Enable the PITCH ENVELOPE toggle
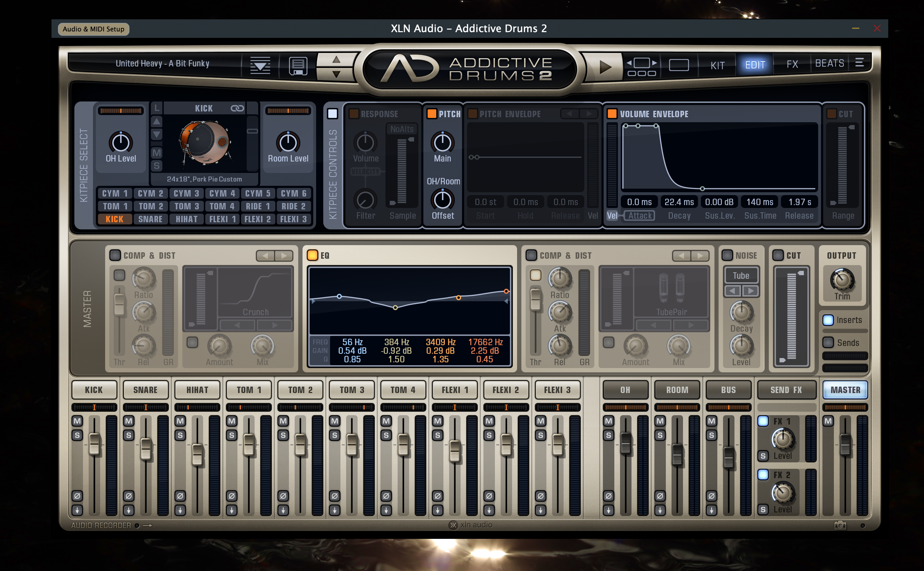924x571 pixels. (x=472, y=114)
